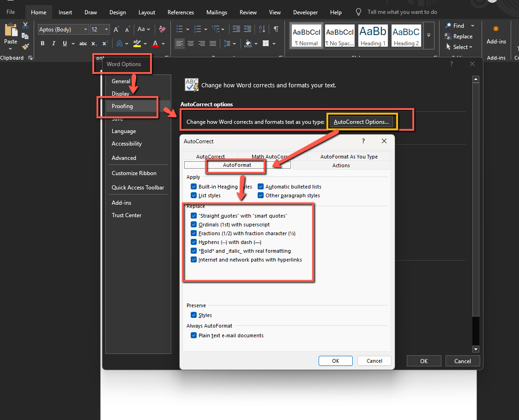Image resolution: width=519 pixels, height=420 pixels.
Task: Decrease font size with the smaller A
Action: tap(127, 29)
